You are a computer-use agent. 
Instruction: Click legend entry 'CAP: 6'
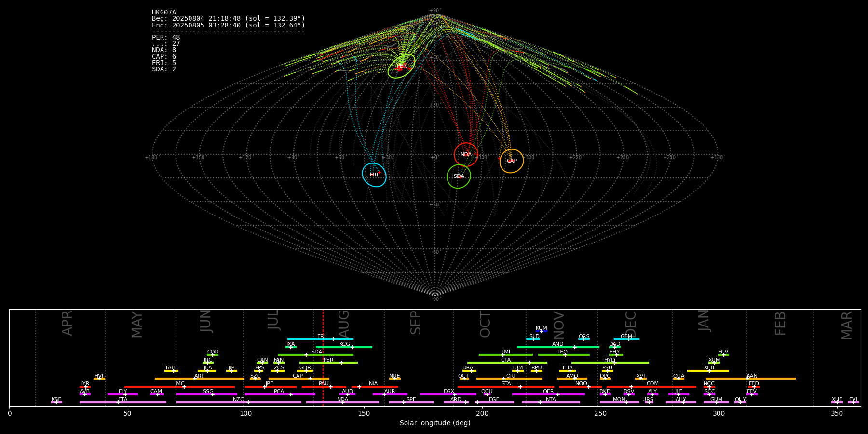164,57
